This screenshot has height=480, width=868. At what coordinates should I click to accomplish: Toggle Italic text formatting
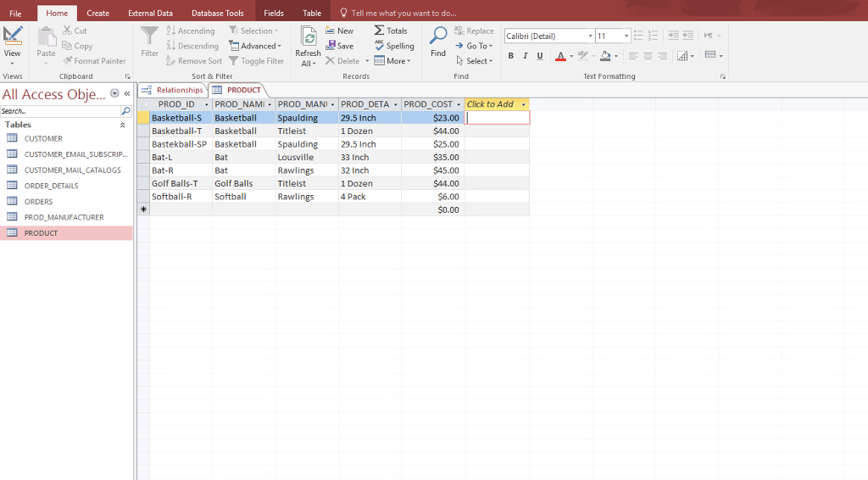pyautogui.click(x=526, y=56)
